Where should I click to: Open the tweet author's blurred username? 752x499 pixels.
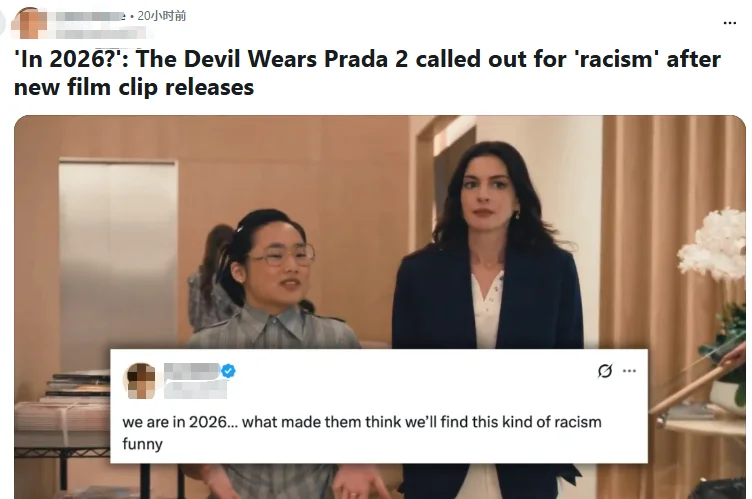pyautogui.click(x=192, y=371)
